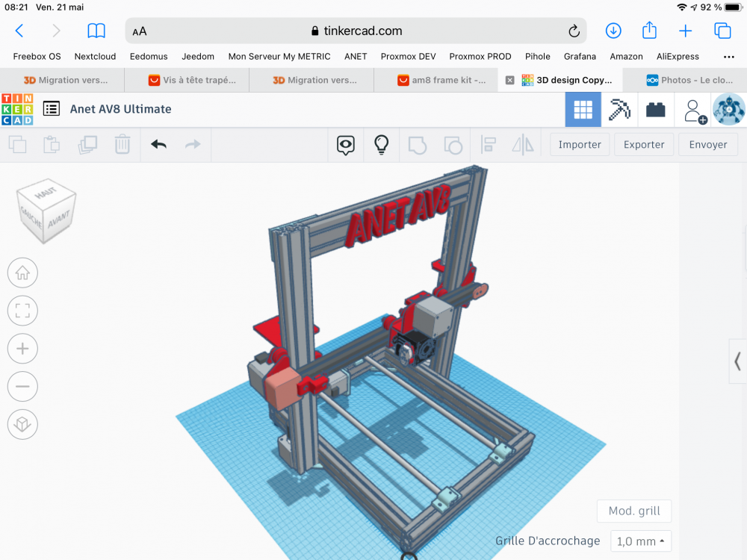
Task: Open the AliExpress bookmark
Action: [678, 56]
